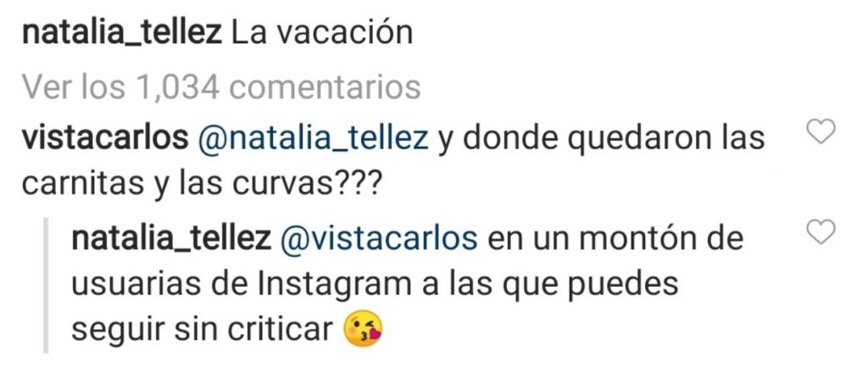The height and width of the screenshot is (374, 868).
Task: Select the caption text "La vacación"
Action: pyautogui.click(x=322, y=34)
